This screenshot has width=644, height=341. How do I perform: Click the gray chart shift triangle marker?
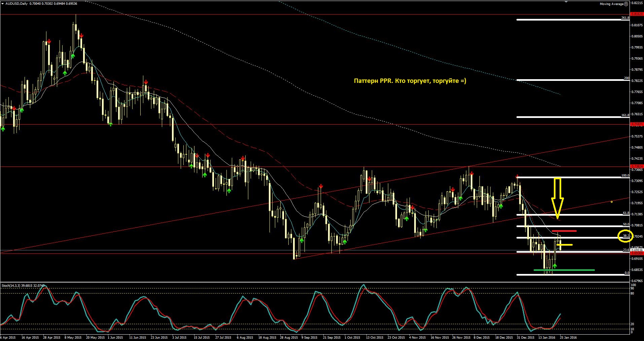567,2
